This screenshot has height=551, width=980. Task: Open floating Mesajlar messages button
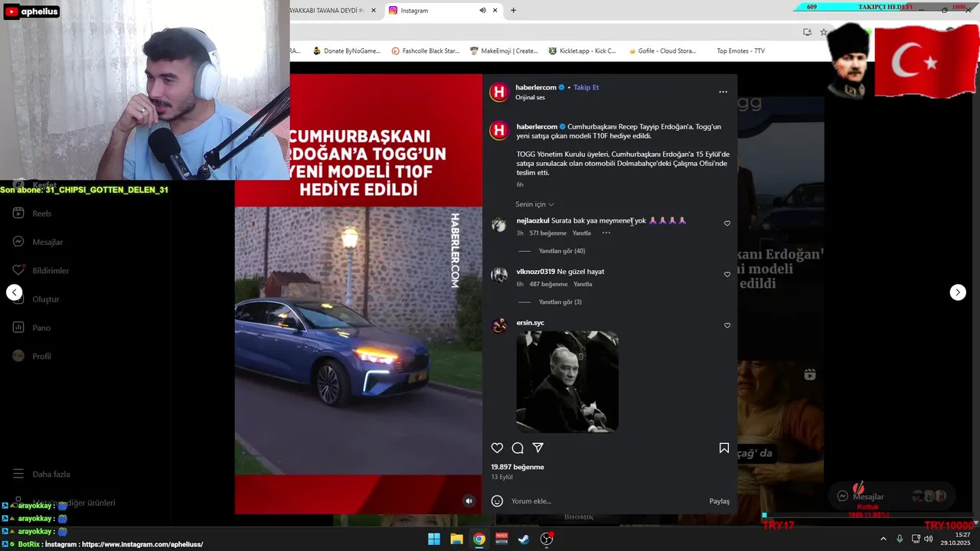pos(892,496)
